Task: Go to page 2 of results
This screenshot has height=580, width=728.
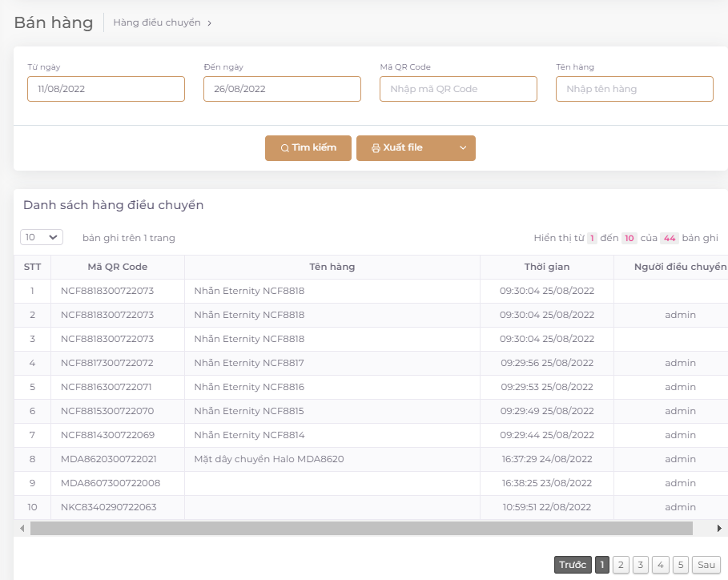Action: (x=621, y=565)
